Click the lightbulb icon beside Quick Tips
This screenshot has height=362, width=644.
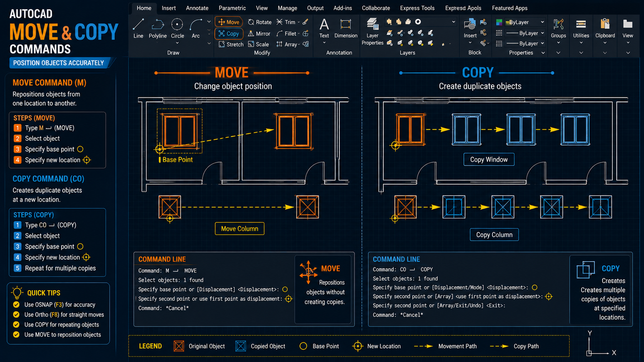tap(17, 293)
